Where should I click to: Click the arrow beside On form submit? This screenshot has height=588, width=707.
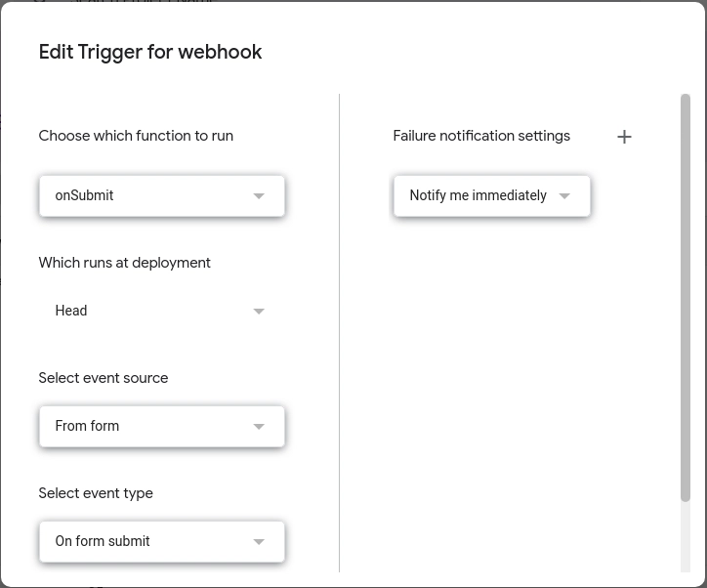259,541
